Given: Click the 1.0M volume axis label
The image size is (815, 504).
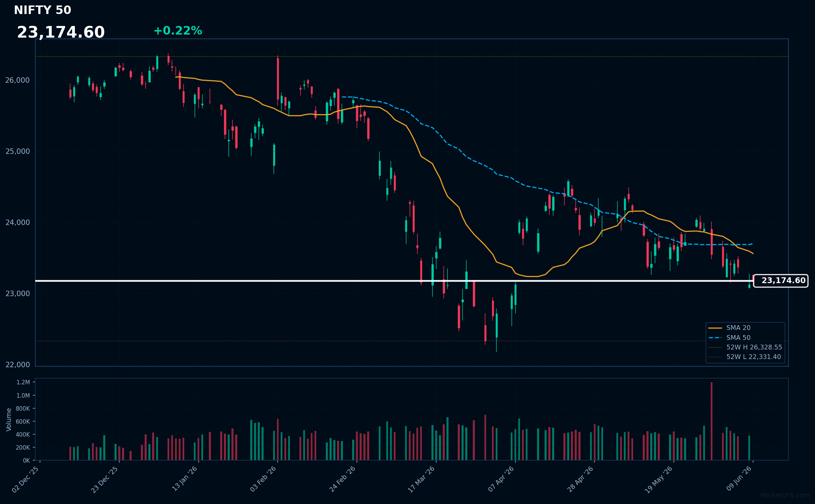Looking at the screenshot, I should (23, 396).
